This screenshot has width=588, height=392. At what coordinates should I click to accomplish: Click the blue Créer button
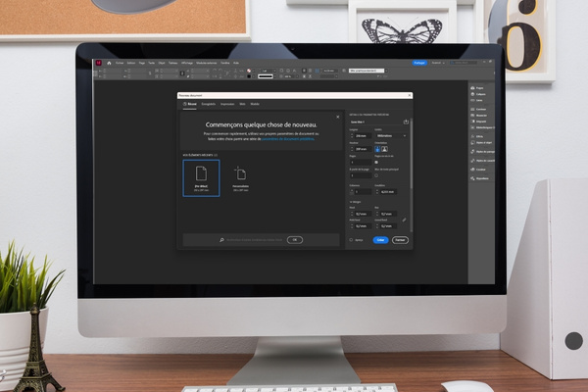pyautogui.click(x=379, y=239)
